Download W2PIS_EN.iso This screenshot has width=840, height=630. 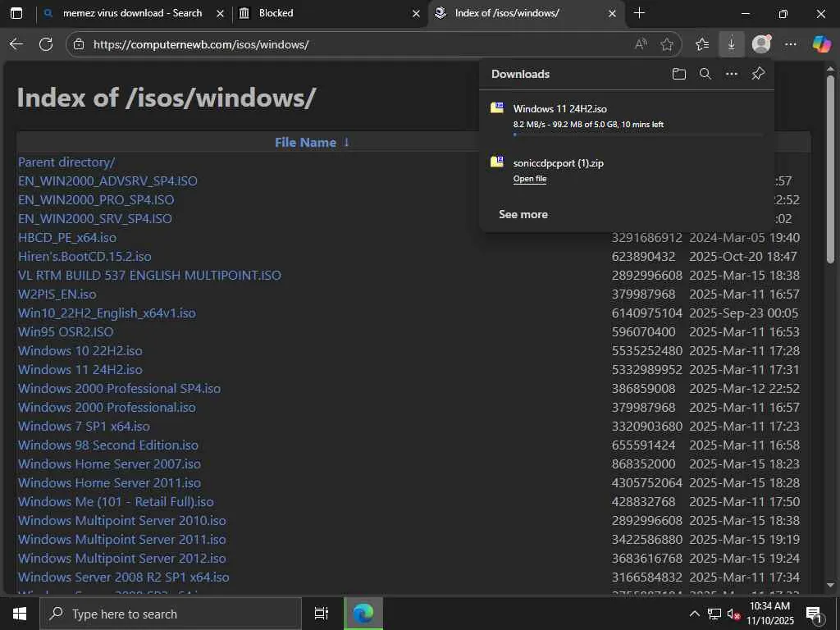pos(57,294)
